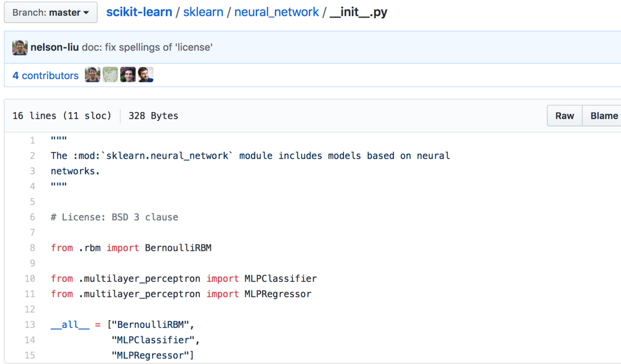Open the Raw view of the file
Screen dimensions: 621x364
click(x=564, y=115)
